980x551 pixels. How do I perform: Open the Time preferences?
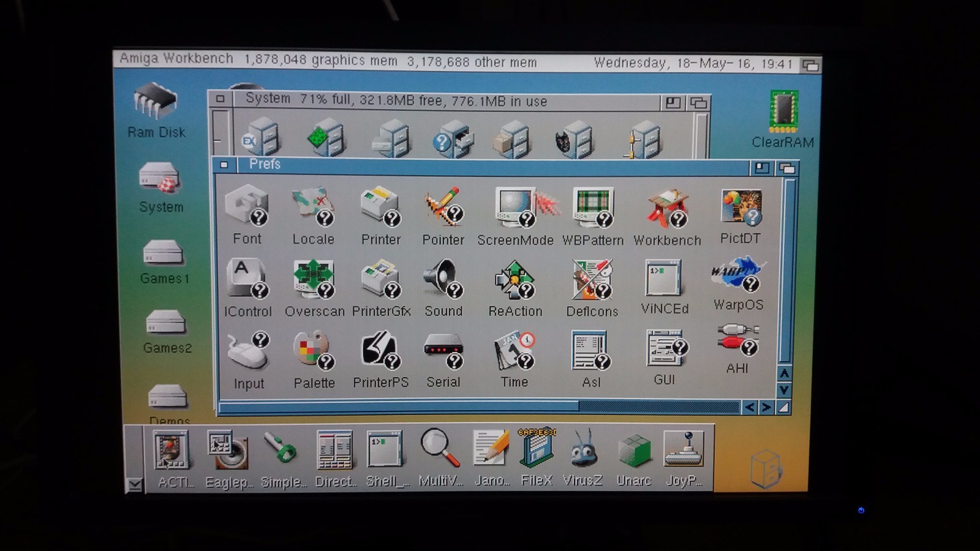point(514,350)
